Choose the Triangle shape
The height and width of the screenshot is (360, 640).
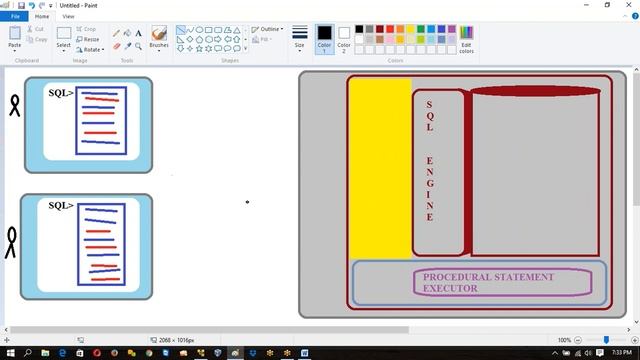click(237, 30)
